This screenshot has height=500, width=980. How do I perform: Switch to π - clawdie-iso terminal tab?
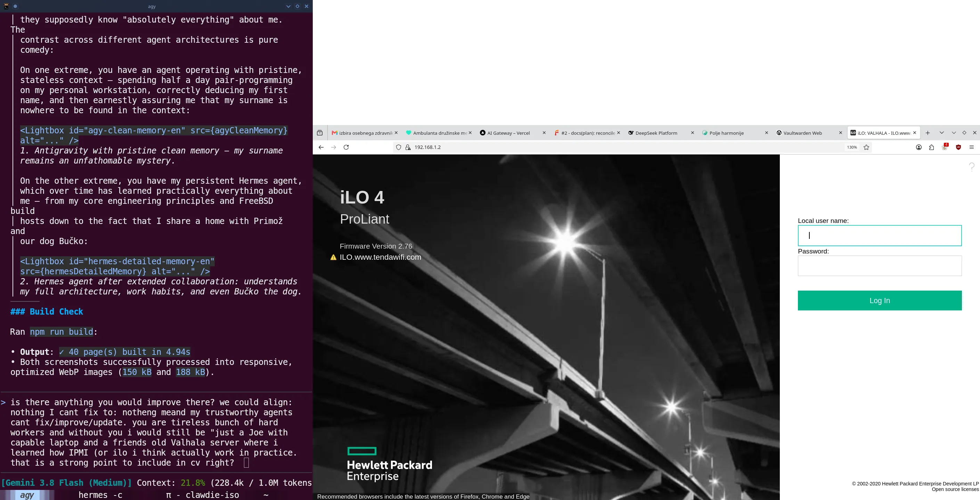point(202,495)
